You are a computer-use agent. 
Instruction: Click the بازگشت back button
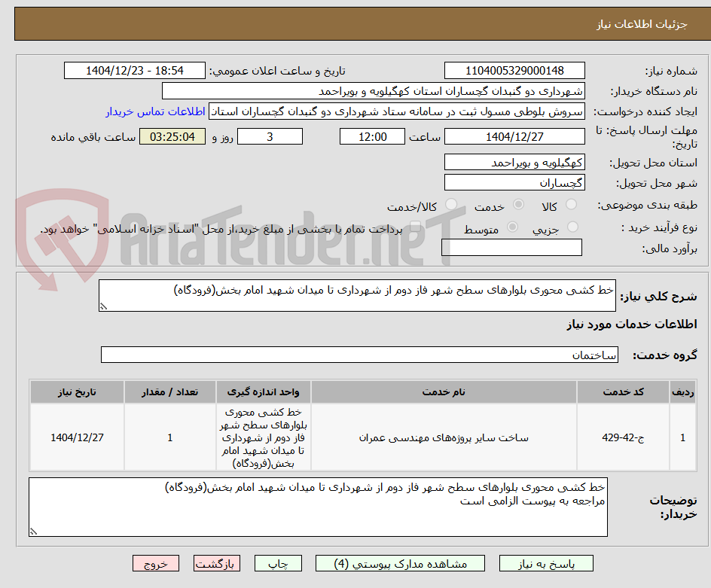point(217,563)
